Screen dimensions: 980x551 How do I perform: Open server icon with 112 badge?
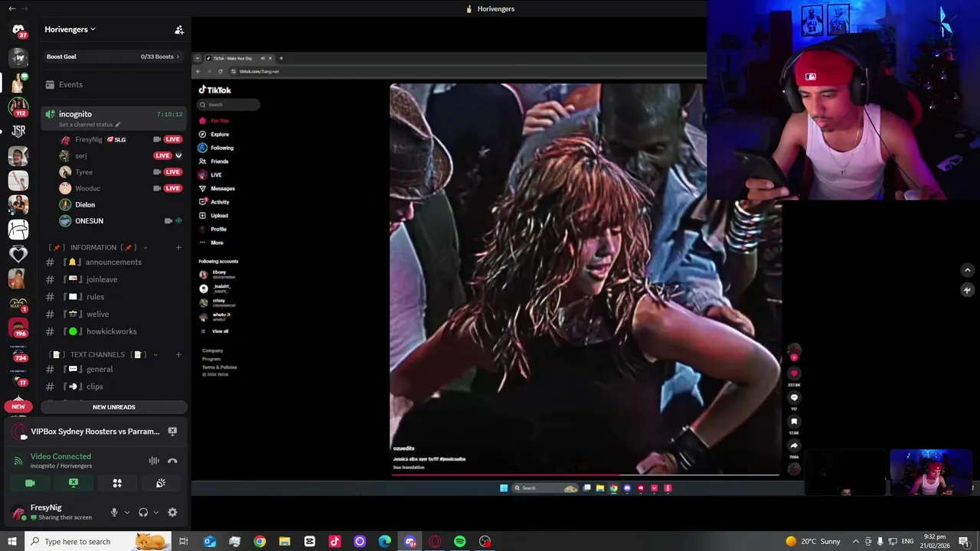pos(18,106)
